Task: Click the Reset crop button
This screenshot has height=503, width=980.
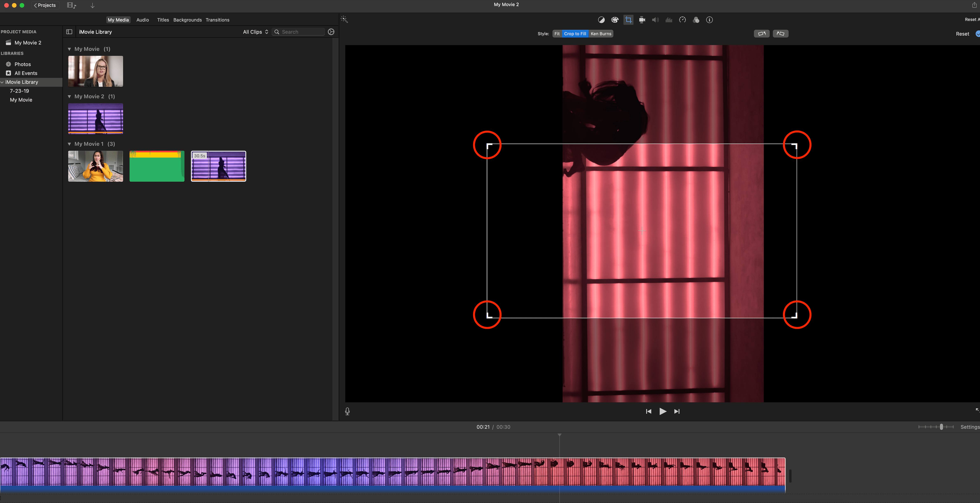Action: click(962, 34)
